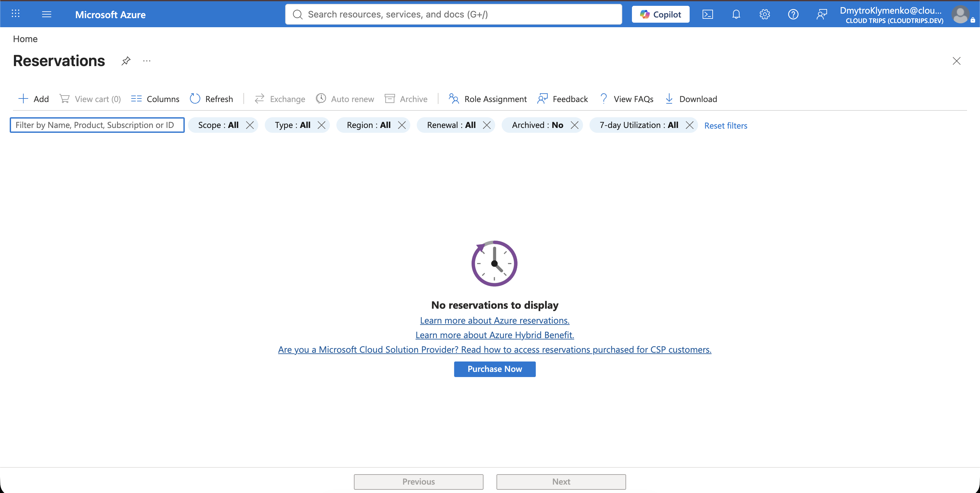Select Exchange toolbar command

click(x=280, y=99)
